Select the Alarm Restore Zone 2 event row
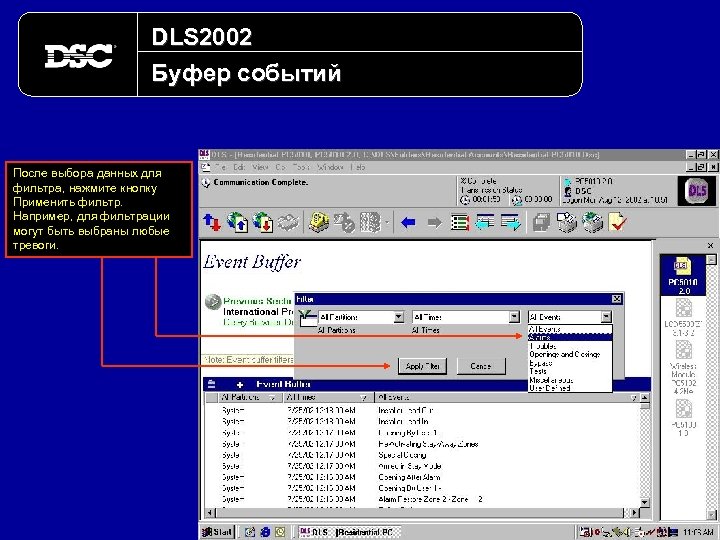This screenshot has height=540, width=720. (x=422, y=499)
